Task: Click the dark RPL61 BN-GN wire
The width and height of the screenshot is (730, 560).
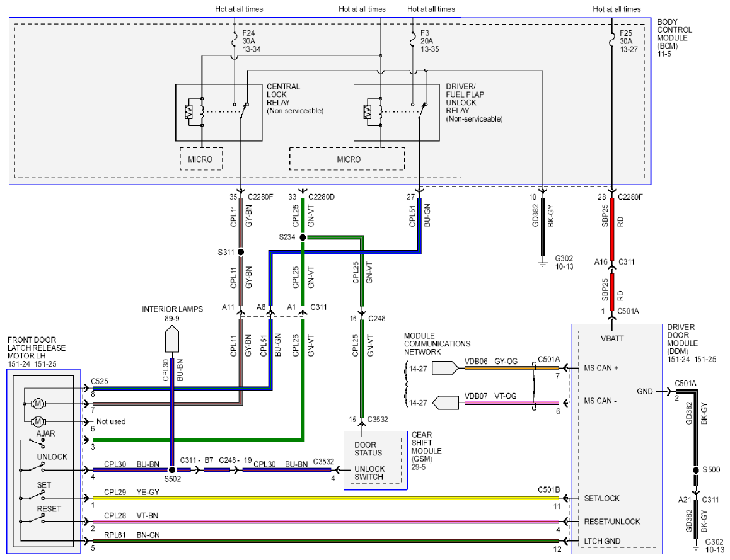Action: tap(326, 541)
